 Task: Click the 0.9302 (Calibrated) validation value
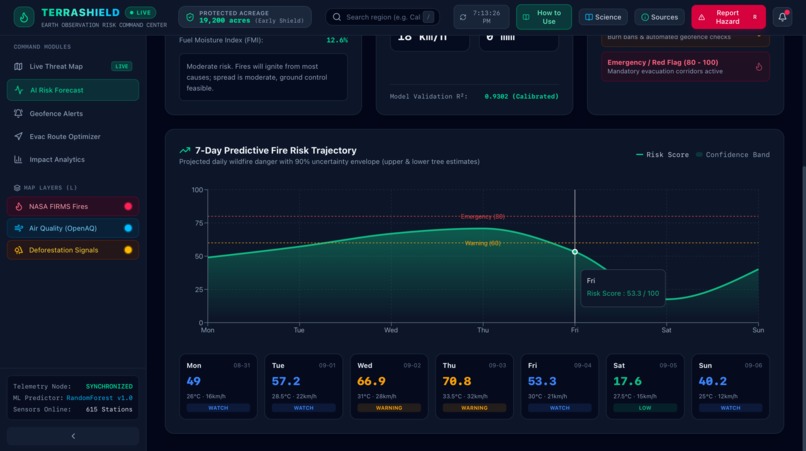[521, 96]
